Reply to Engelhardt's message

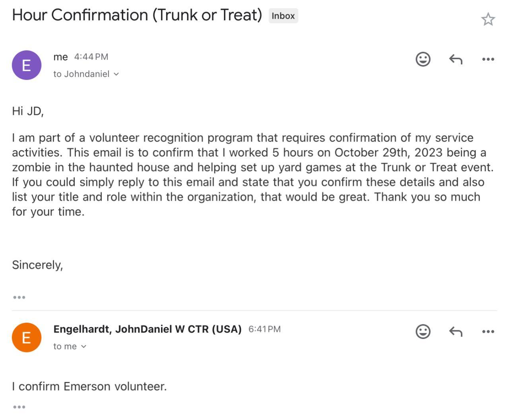pos(456,331)
